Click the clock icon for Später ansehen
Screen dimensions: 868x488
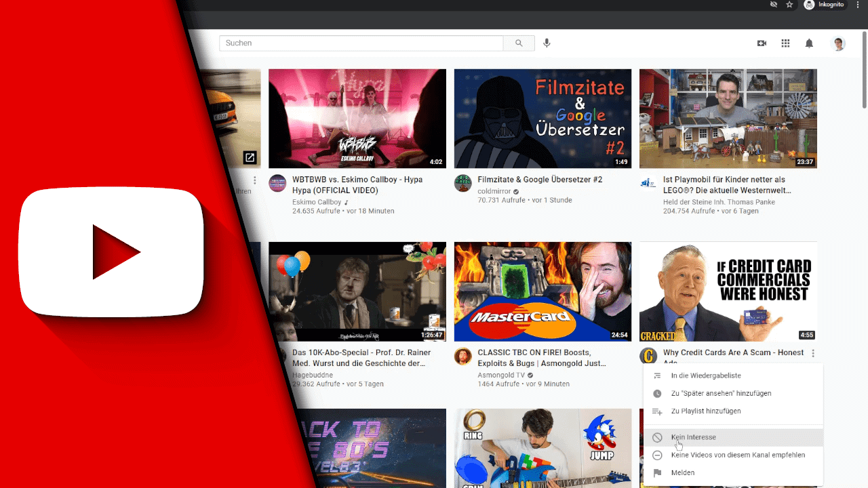pyautogui.click(x=657, y=393)
